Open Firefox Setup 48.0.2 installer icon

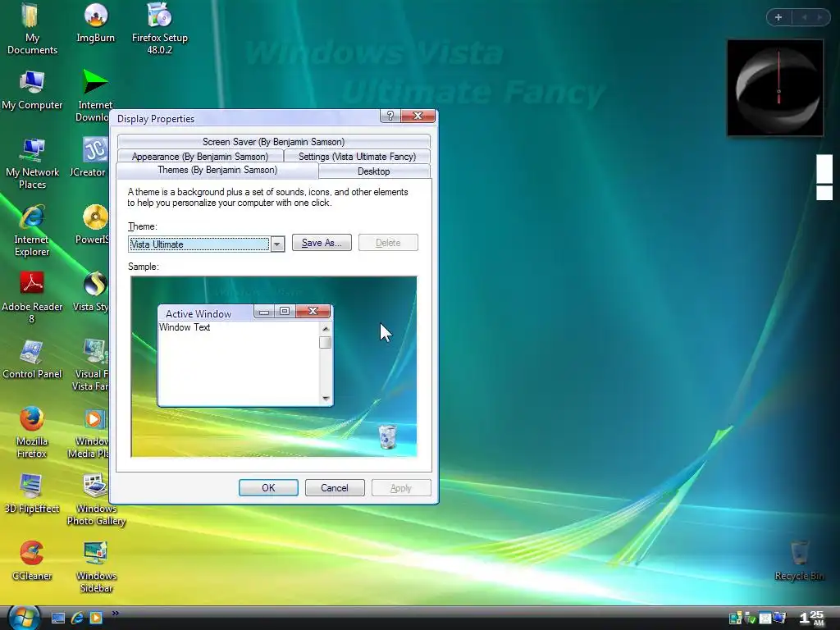159,29
